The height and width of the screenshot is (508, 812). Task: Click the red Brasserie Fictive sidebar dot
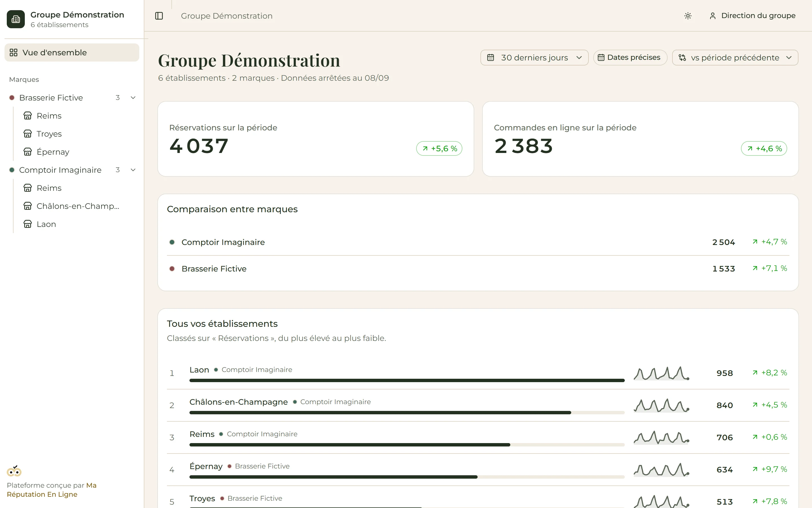[x=12, y=98]
